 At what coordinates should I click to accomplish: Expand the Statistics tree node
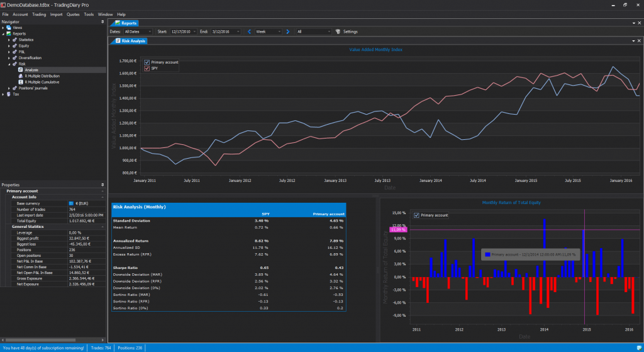click(9, 40)
